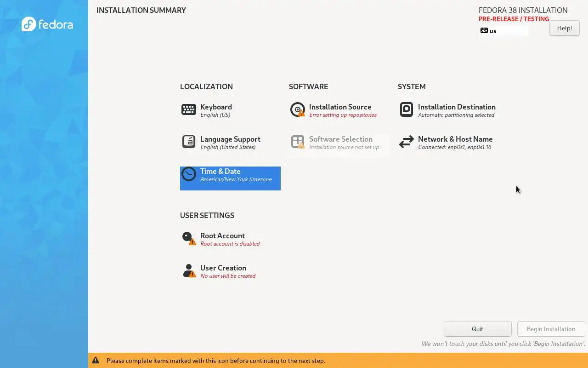Screen dimensions: 588x368
Task: Open the Network & Host Name title
Action: [x=455, y=139]
